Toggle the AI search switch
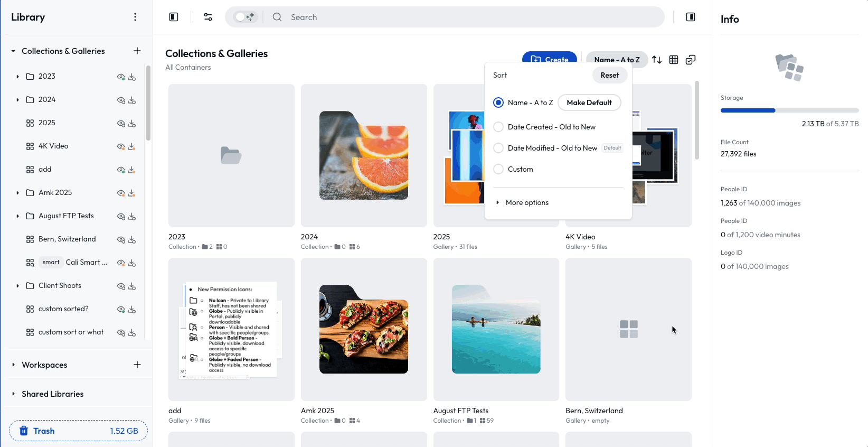This screenshot has width=868, height=447. 245,17
